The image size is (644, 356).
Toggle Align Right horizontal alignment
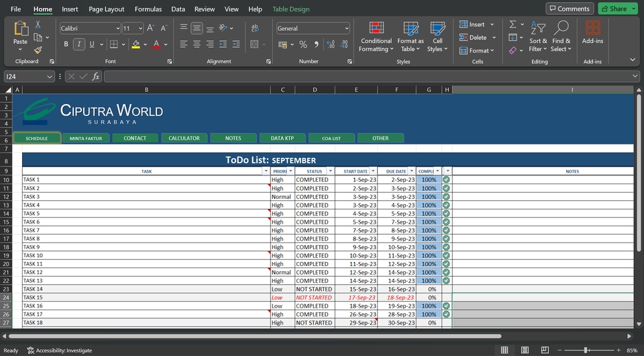pos(210,44)
